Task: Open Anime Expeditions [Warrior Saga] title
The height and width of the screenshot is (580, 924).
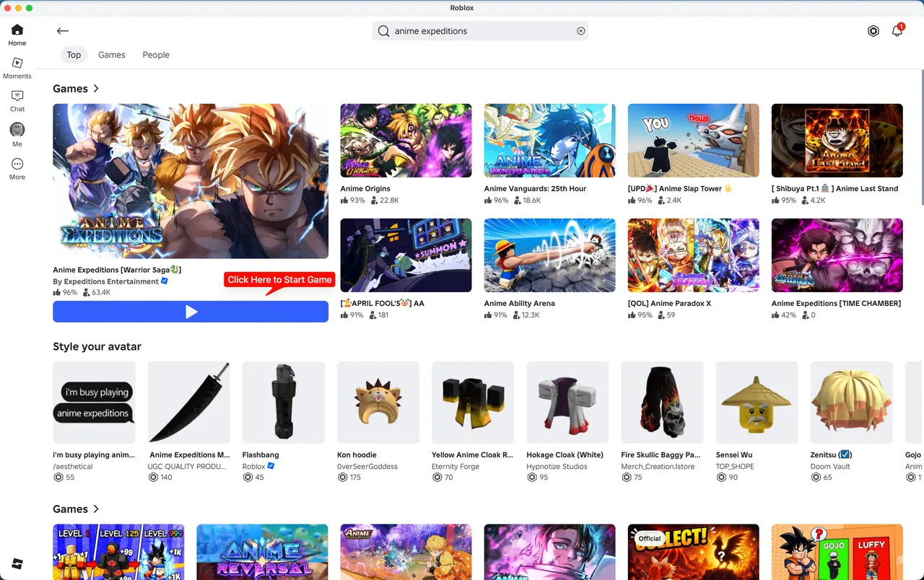Action: pyautogui.click(x=117, y=270)
